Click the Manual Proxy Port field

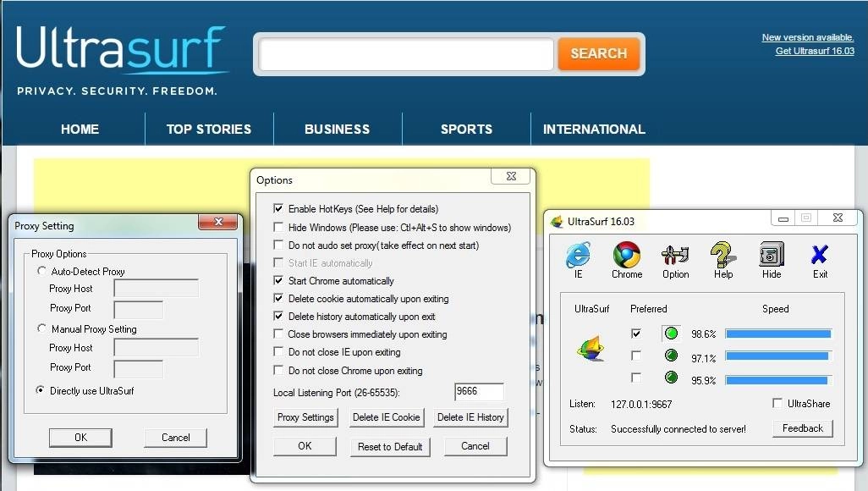tap(139, 368)
